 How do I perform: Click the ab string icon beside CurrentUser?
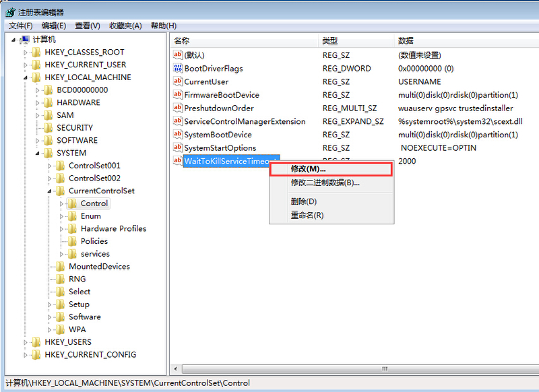point(177,81)
